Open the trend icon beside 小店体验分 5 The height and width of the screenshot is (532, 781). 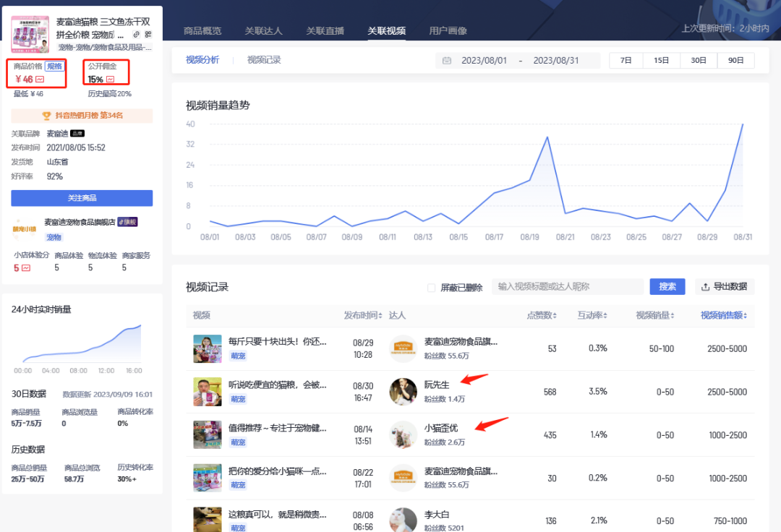click(26, 267)
